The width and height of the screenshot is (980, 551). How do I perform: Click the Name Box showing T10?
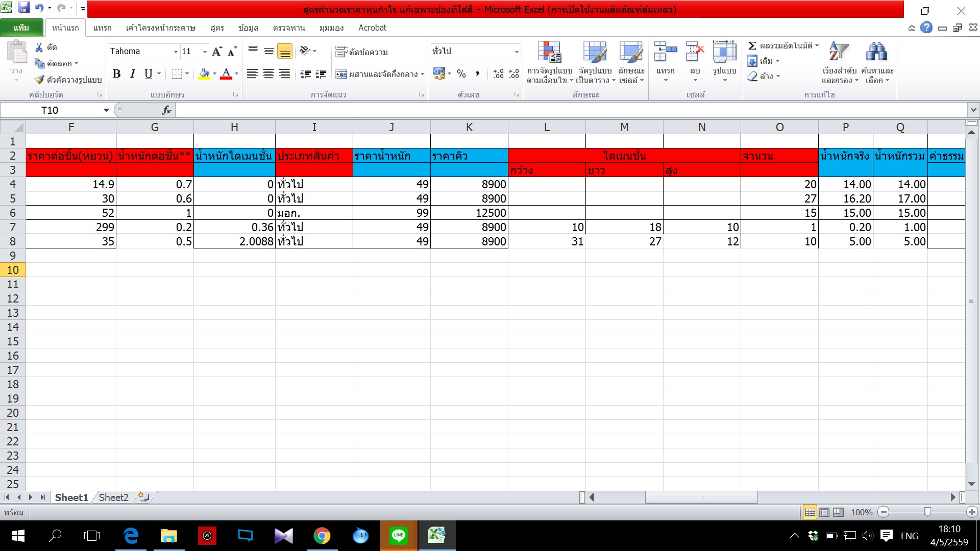(50, 110)
